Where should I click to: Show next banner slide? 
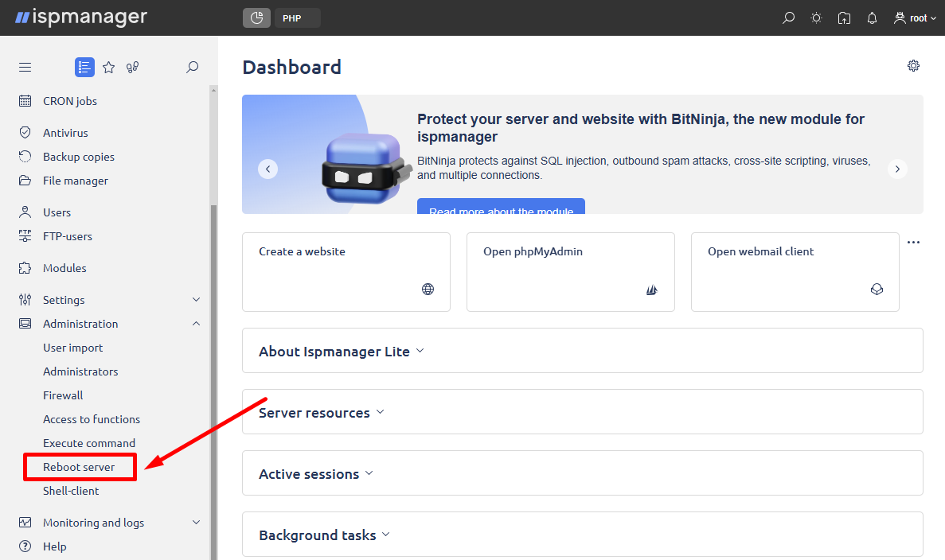click(x=897, y=169)
